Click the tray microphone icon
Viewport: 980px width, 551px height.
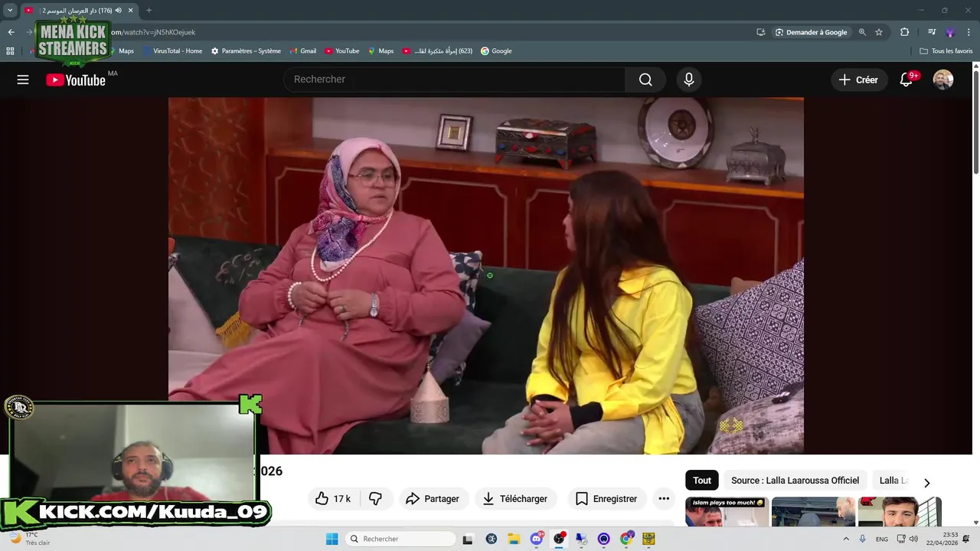pos(863,539)
